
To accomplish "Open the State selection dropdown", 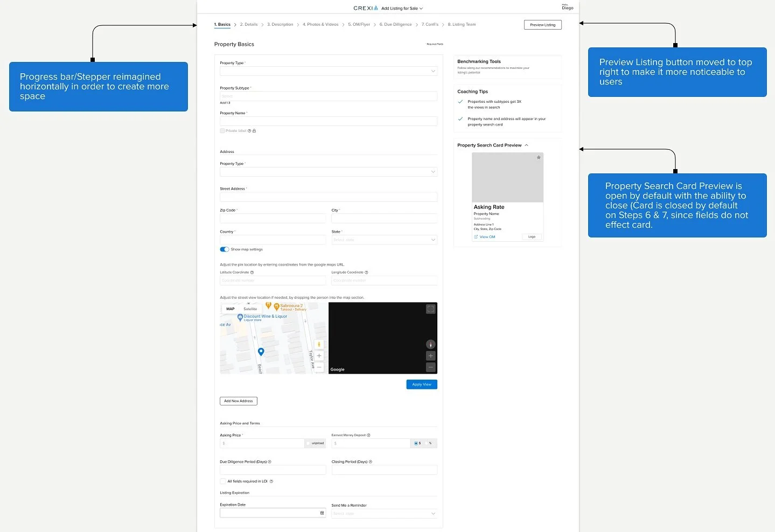I will 384,239.
